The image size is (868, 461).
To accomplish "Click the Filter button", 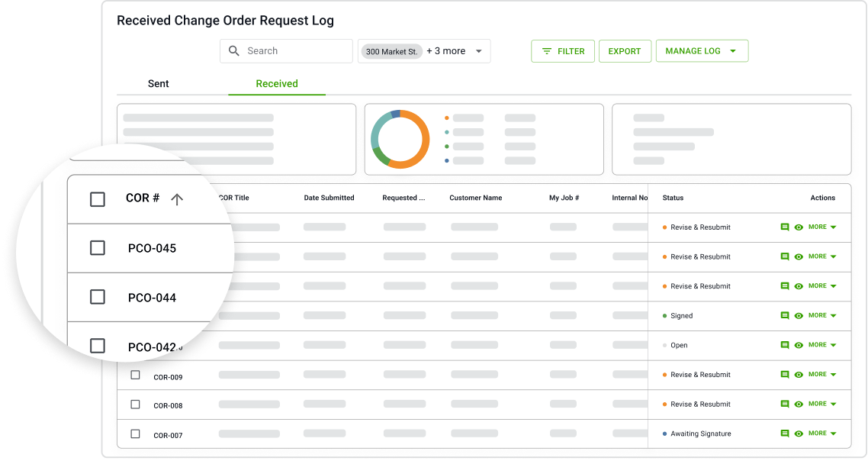I will click(563, 51).
